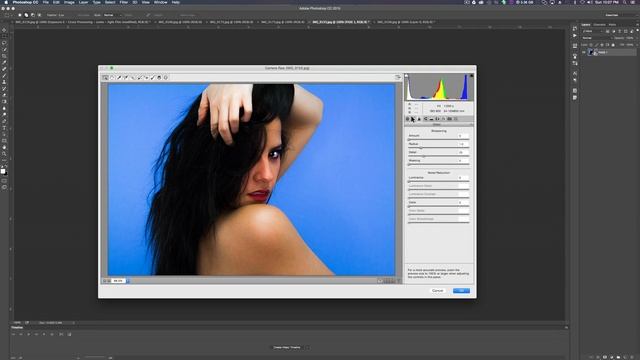Click Create Video Timeline button
The height and width of the screenshot is (360, 640).
click(x=287, y=347)
